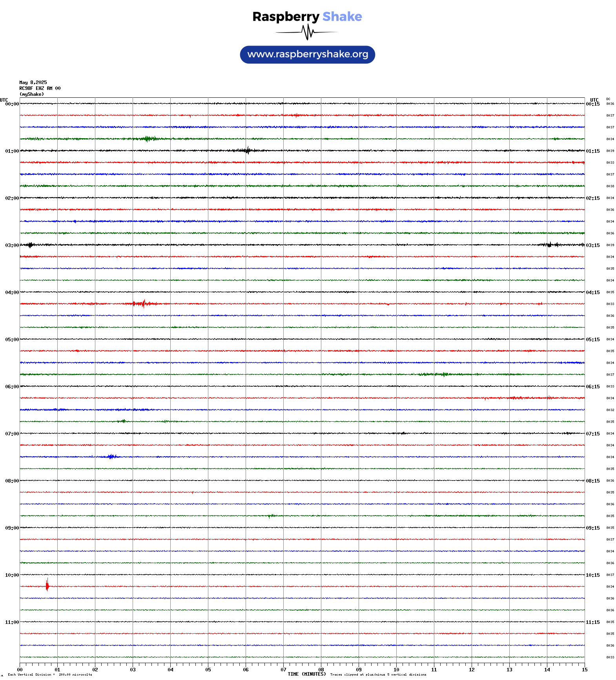This screenshot has width=616, height=680.
Task: Click the 06:15 time label at right
Action: pos(593,387)
